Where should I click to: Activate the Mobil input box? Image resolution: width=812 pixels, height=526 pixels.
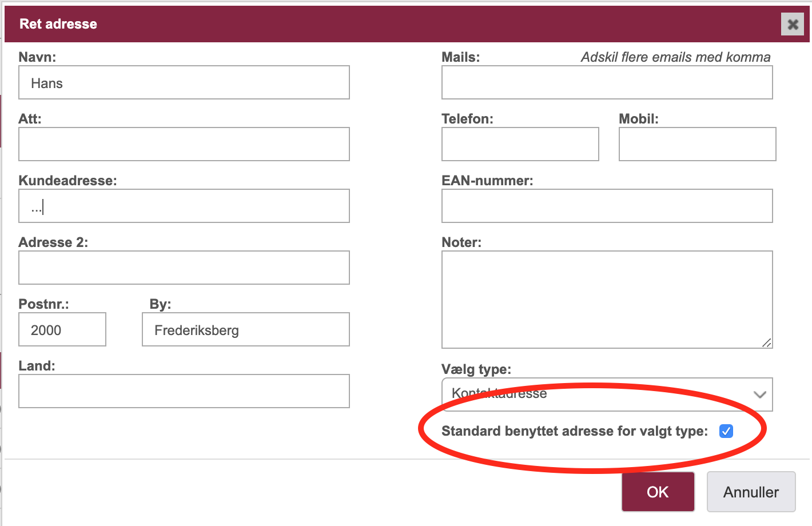(x=698, y=144)
